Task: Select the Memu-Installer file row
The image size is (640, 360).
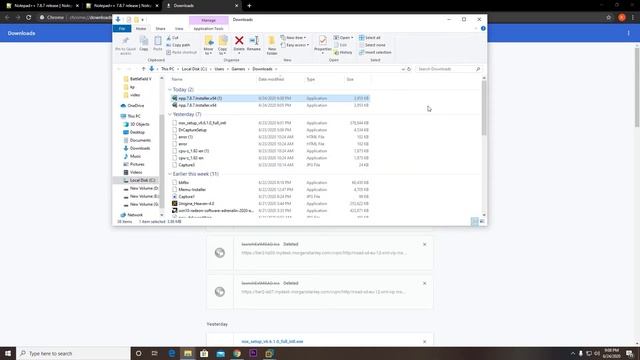Action: (270, 189)
